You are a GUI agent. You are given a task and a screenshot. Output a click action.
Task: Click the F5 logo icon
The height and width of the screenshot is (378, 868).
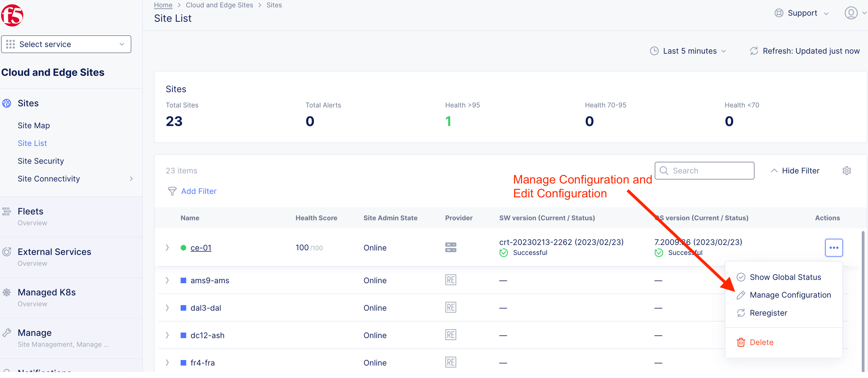(12, 15)
